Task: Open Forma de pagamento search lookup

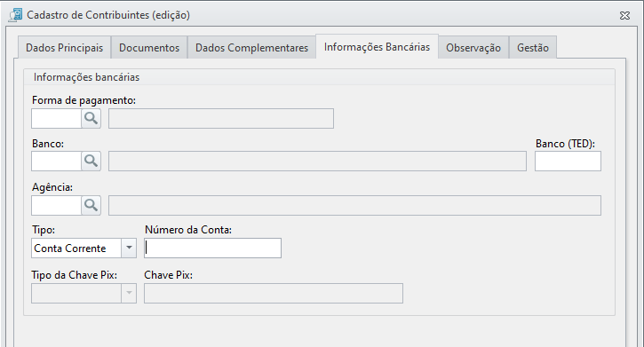Action: (x=91, y=119)
